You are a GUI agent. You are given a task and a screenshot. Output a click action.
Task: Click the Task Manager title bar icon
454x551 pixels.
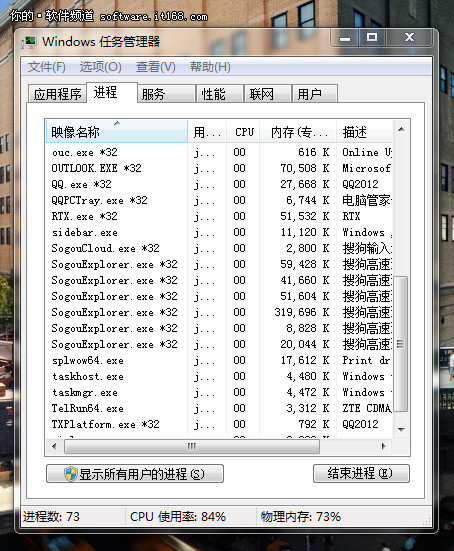tap(29, 42)
